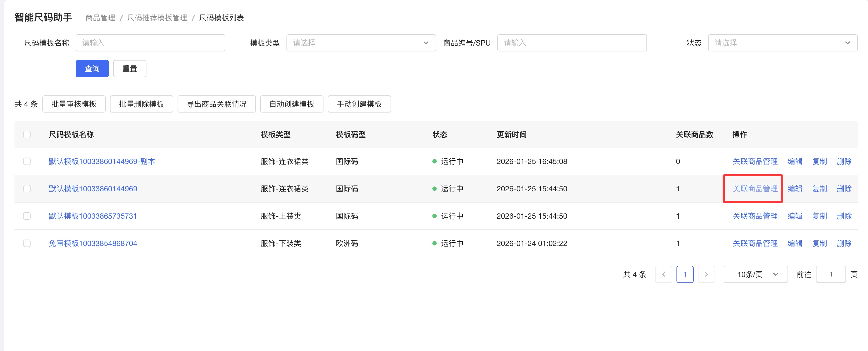Check the row for 免审模板10033854868704
This screenshot has height=351, width=868.
point(27,243)
